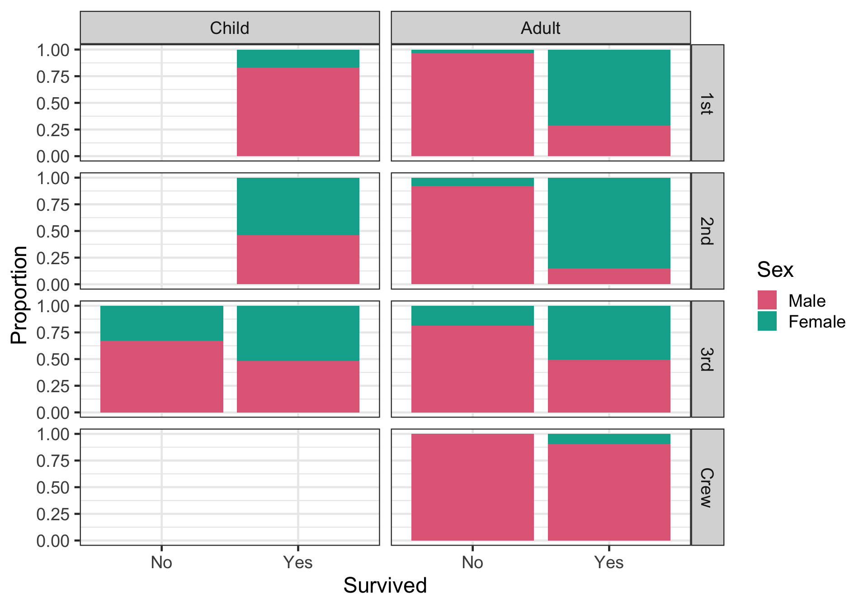Click the 'Yes' tick label under Adult column
868x608 pixels.
pos(609,562)
